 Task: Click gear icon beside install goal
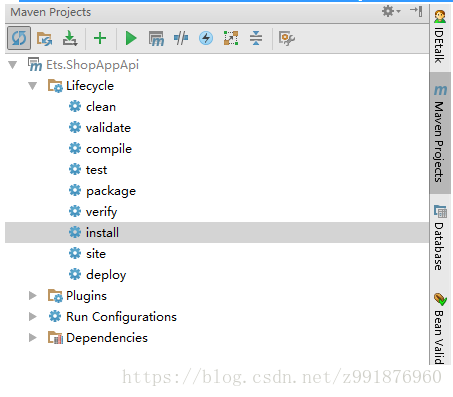pyautogui.click(x=75, y=232)
